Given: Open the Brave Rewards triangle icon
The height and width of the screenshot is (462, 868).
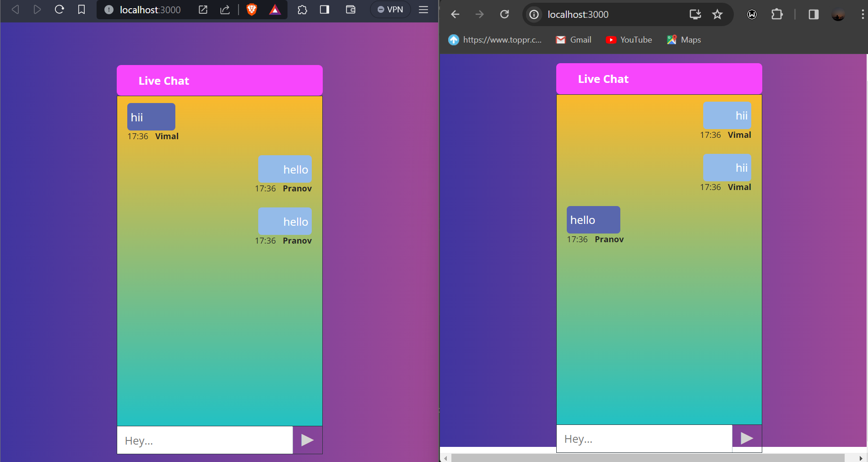Looking at the screenshot, I should coord(275,10).
